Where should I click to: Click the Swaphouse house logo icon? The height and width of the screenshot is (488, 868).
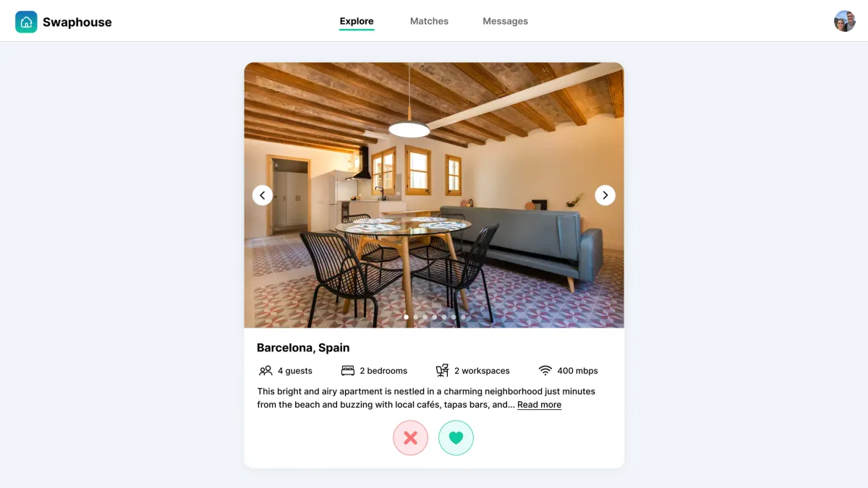click(x=26, y=22)
